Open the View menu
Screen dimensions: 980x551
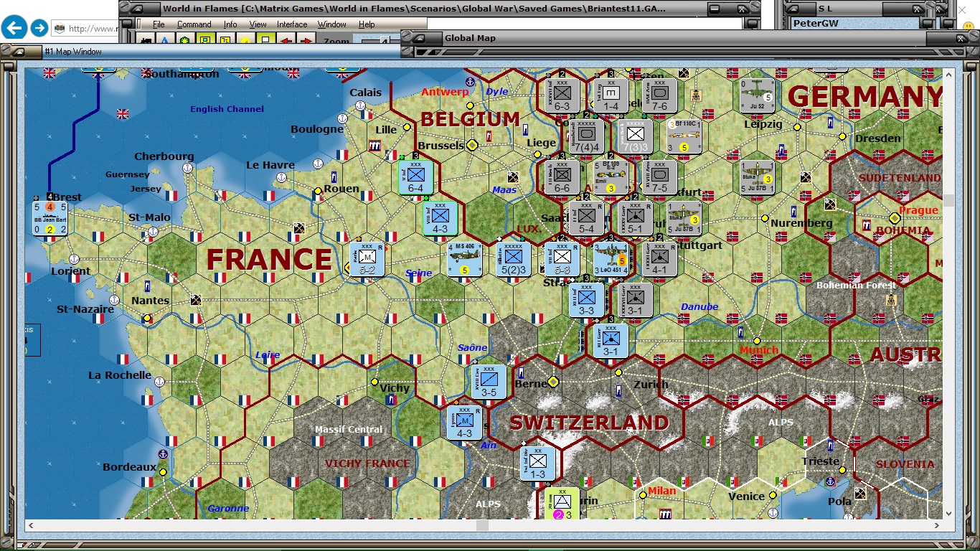(x=258, y=24)
